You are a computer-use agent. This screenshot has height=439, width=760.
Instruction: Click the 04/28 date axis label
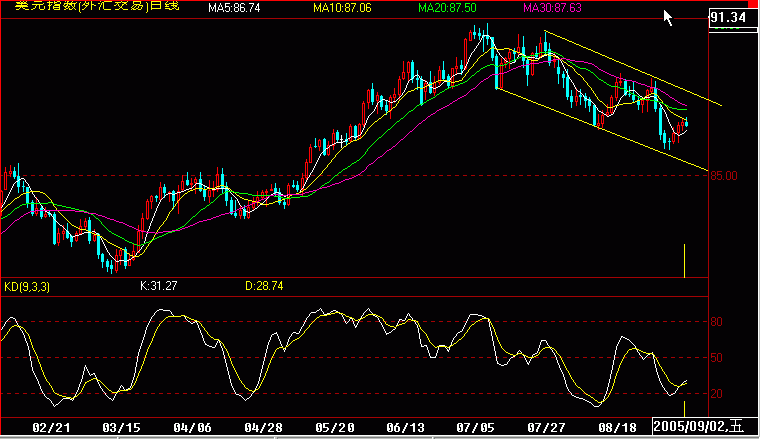pos(263,428)
